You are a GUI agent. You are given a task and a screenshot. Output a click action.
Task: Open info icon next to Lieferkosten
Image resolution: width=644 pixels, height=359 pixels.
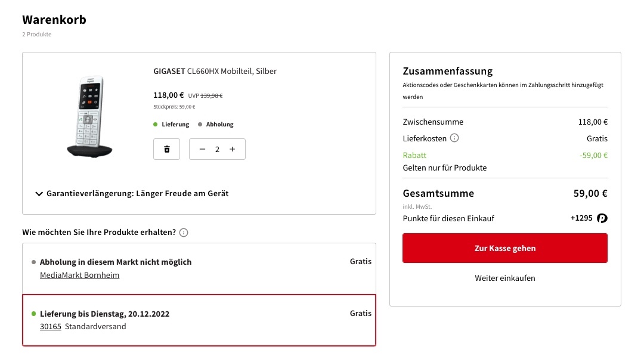[454, 138]
